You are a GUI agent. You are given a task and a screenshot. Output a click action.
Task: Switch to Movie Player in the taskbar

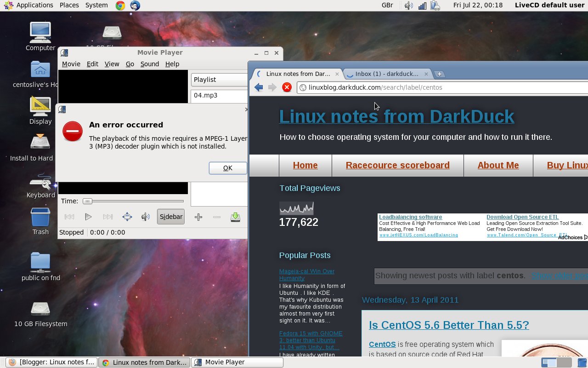tap(237, 362)
